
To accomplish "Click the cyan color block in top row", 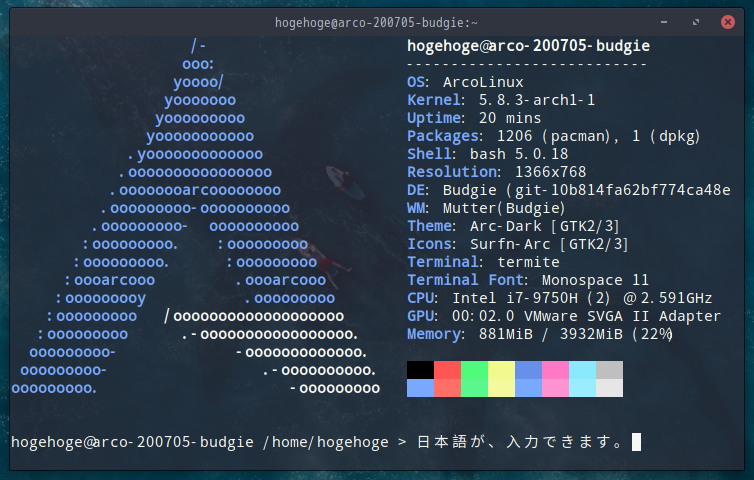I will coord(582,370).
